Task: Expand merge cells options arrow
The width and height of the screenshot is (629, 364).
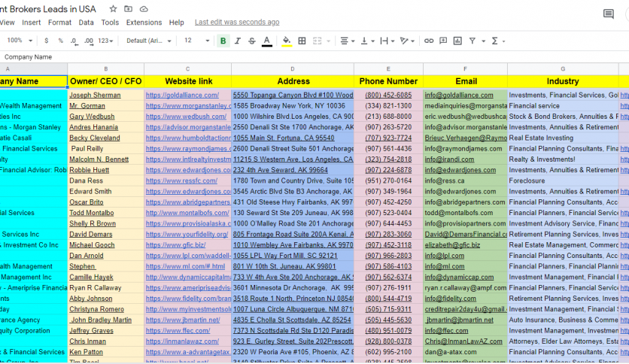Action: [x=329, y=41]
